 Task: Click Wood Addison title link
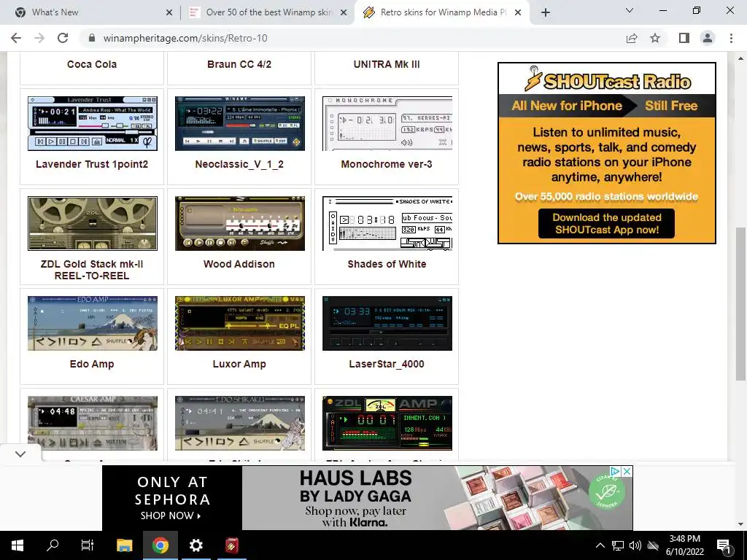239,264
